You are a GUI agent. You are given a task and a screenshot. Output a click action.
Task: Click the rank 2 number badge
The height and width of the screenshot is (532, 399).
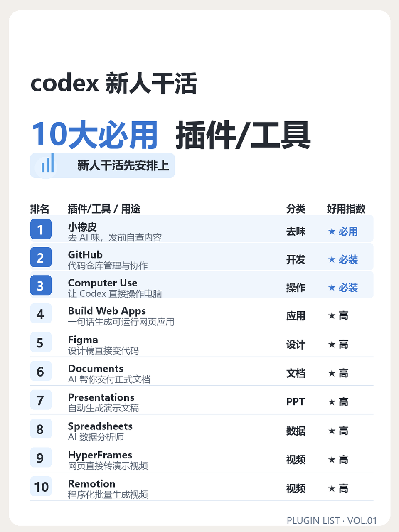[x=41, y=257]
